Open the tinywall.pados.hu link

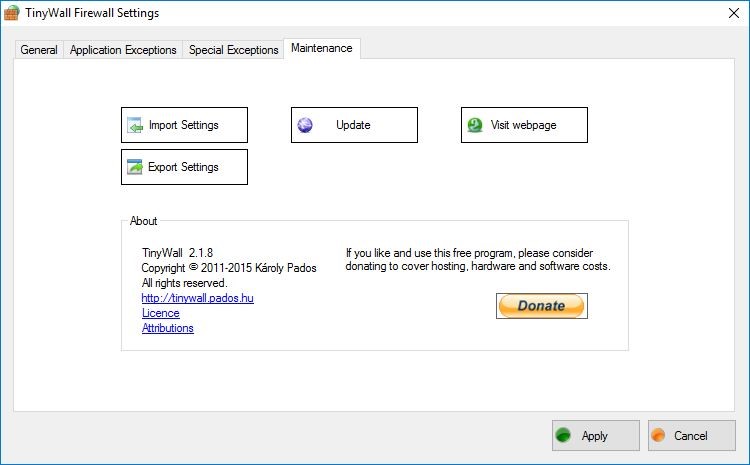pos(197,298)
